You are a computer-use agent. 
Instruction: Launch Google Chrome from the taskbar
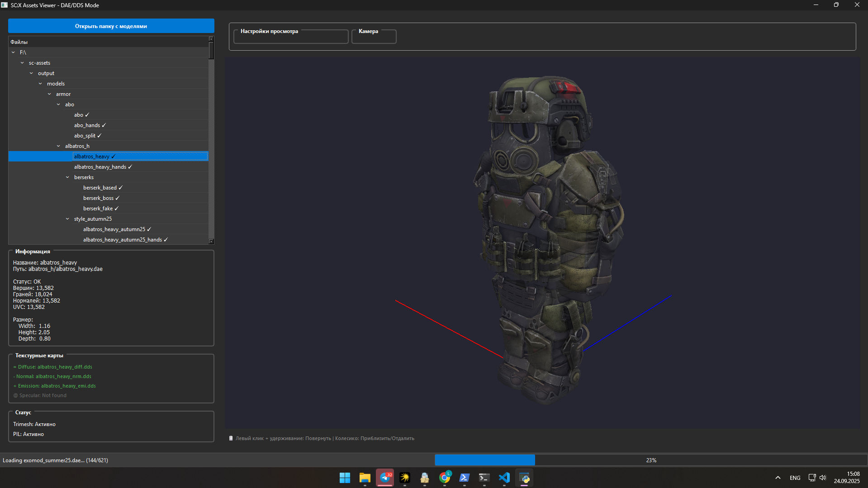(x=445, y=478)
